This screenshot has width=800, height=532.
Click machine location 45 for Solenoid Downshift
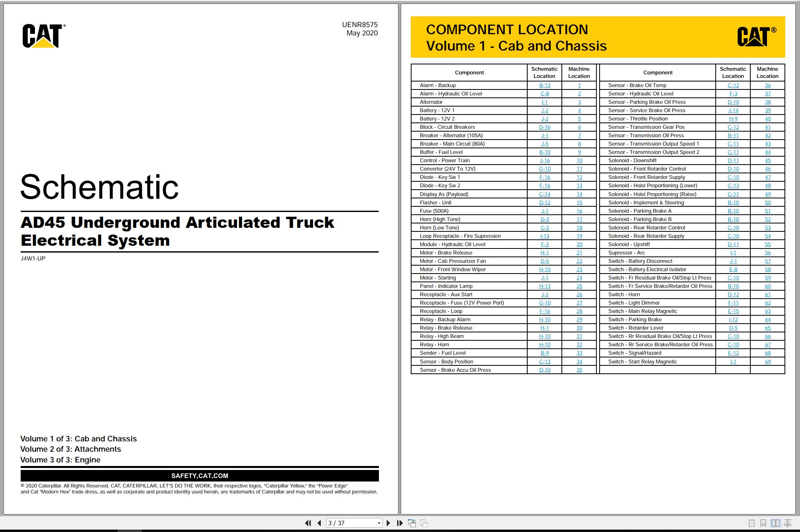[768, 161]
